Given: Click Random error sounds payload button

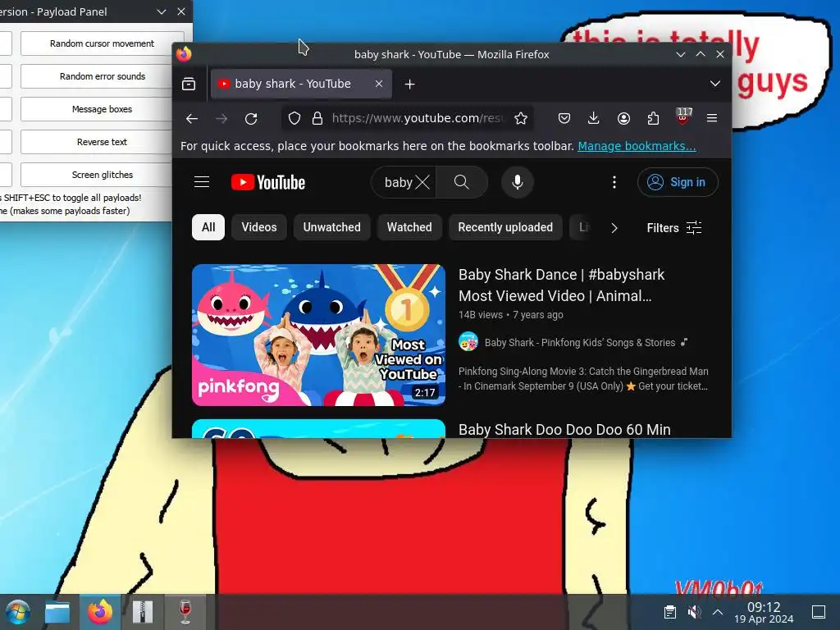Looking at the screenshot, I should pos(103,76).
